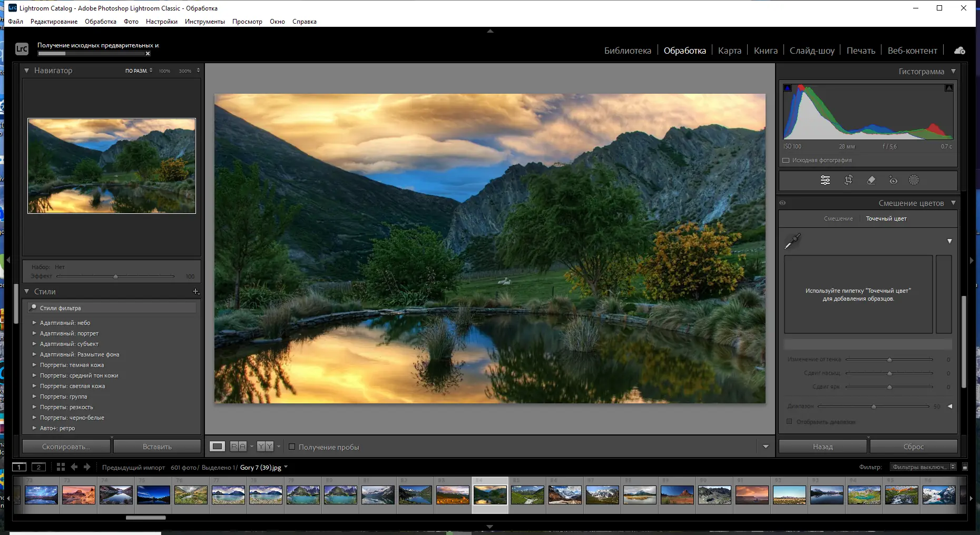
Task: Switch to the Библиотека module
Action: pos(627,51)
